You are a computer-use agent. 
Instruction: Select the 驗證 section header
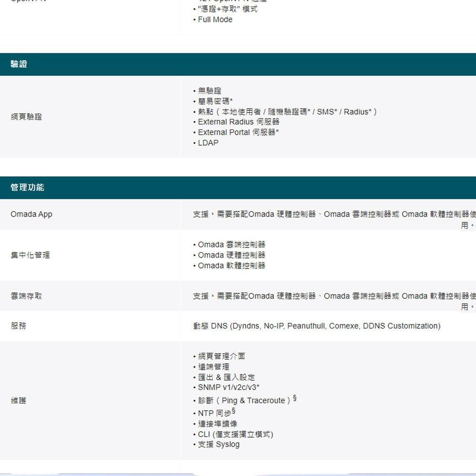pyautogui.click(x=18, y=64)
